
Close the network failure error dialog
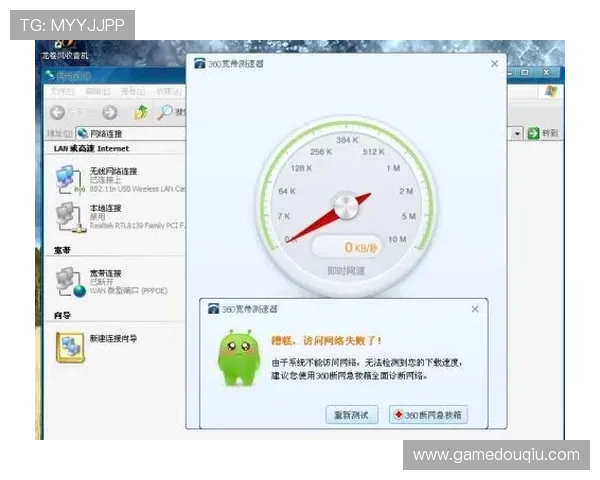pos(476,309)
